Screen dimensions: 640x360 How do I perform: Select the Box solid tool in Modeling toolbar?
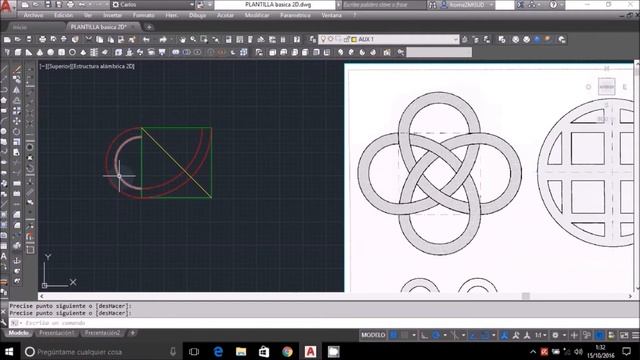point(18,52)
